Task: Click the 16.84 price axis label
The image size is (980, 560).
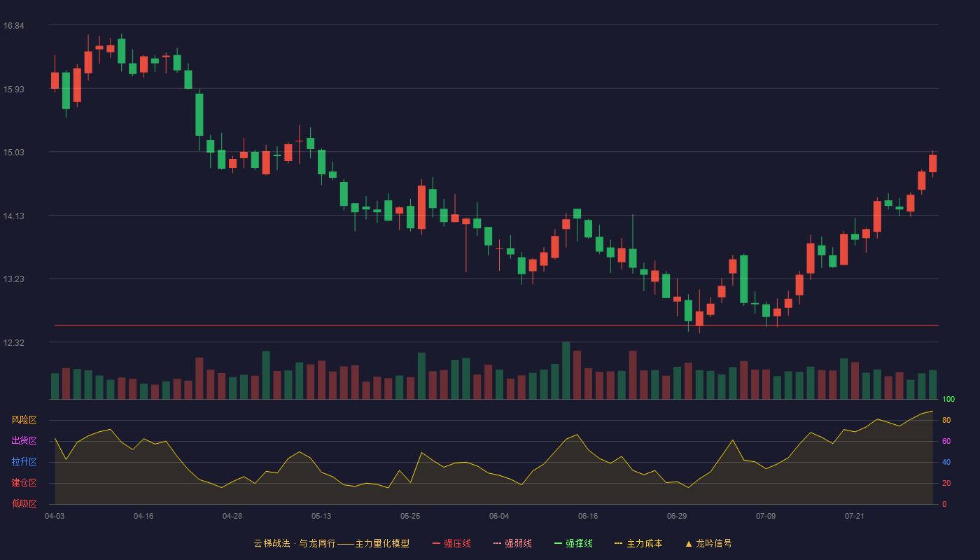Action: coord(13,26)
